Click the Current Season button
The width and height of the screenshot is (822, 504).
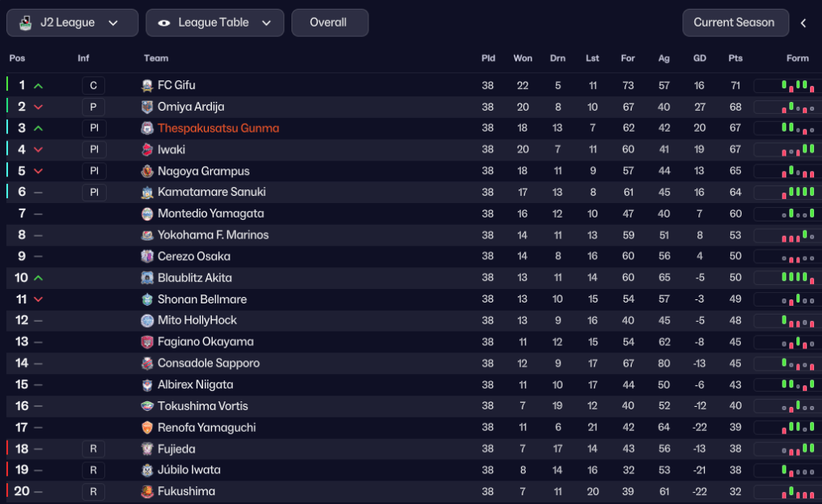coord(734,22)
